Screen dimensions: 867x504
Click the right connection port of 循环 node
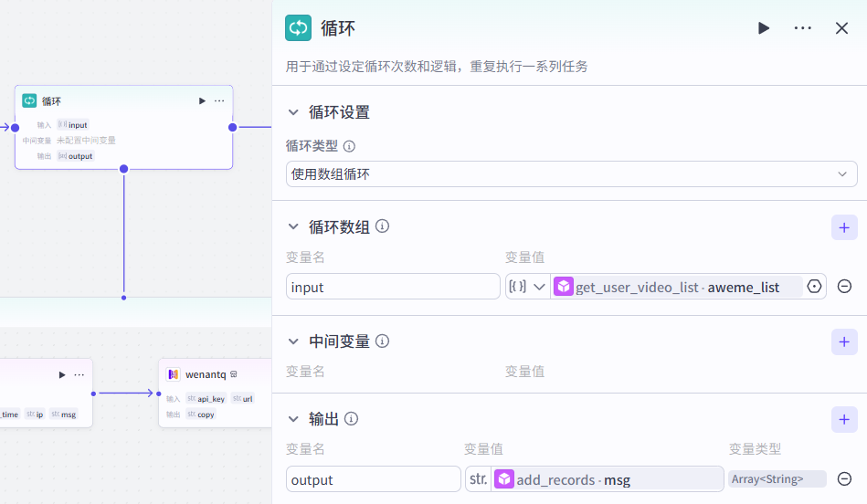[x=233, y=128]
